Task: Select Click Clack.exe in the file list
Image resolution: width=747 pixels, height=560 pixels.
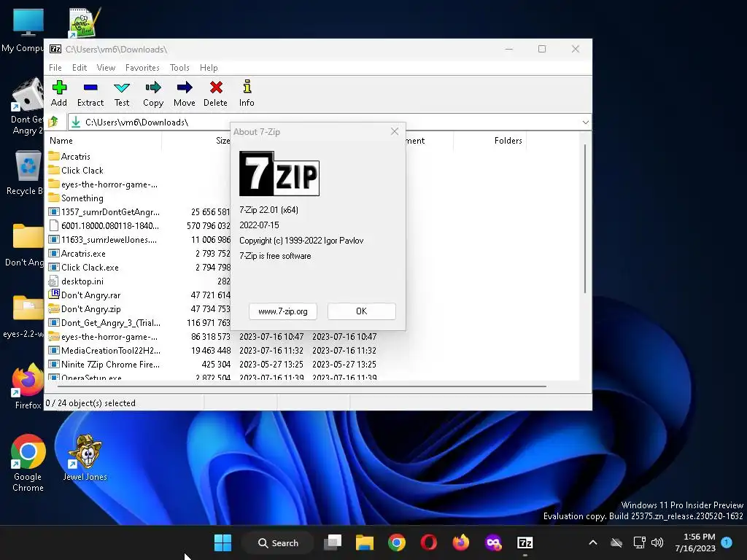Action: coord(90,267)
